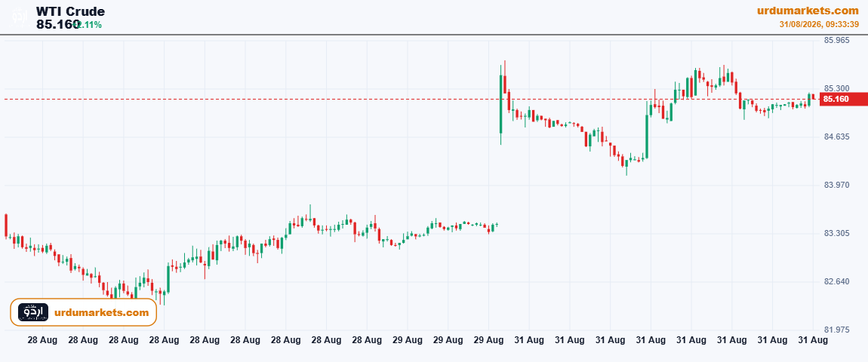Click the 85.300 price axis label
This screenshot has height=362, width=868.
tap(836, 88)
